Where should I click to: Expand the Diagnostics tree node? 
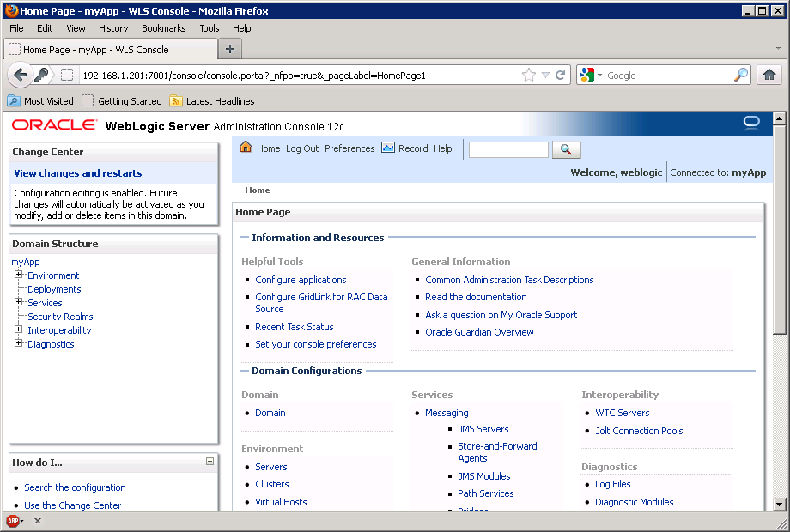point(19,343)
